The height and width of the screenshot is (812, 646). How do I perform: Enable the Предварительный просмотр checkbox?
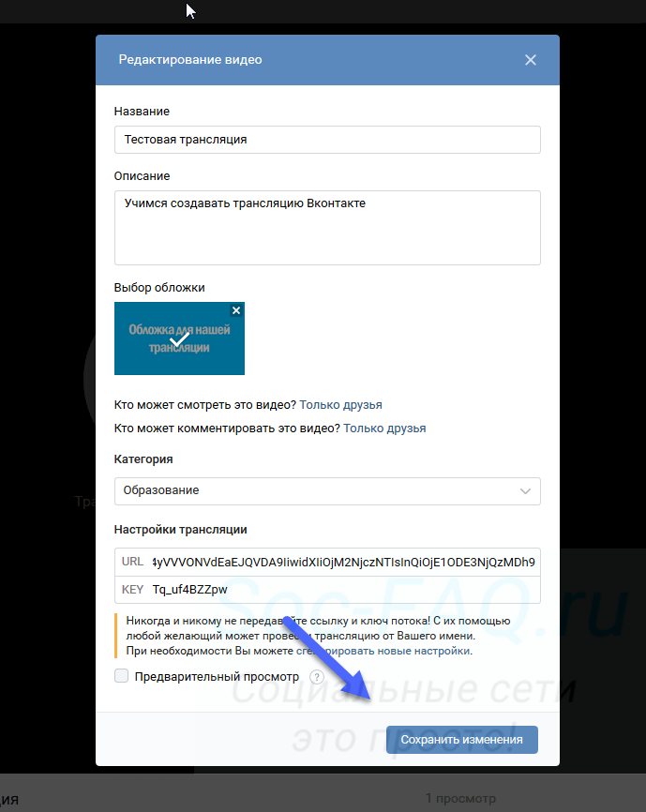121,676
